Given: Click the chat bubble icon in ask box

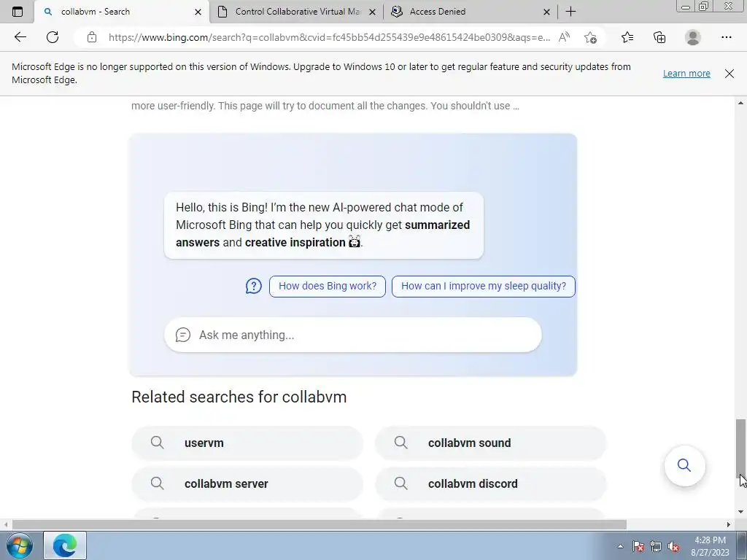Looking at the screenshot, I should 183,335.
